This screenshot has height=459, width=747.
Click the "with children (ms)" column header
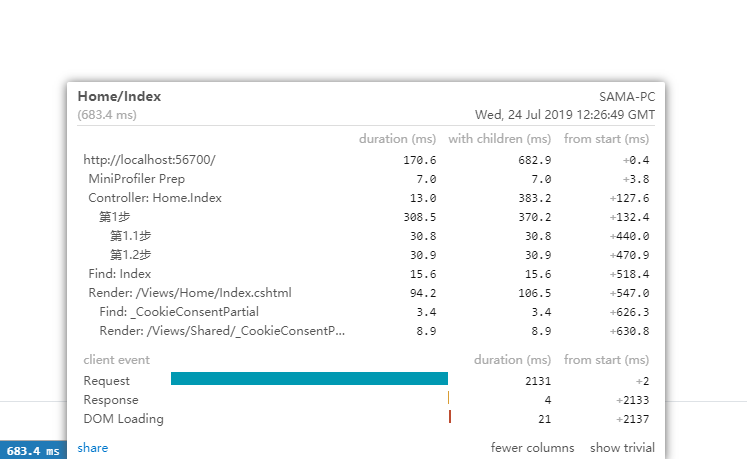point(499,139)
